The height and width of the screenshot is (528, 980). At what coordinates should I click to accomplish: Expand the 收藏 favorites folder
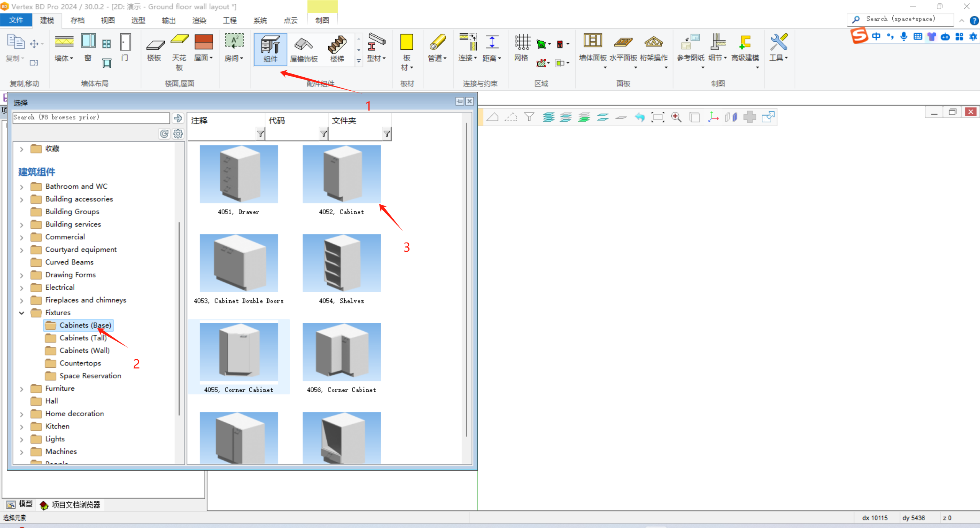pyautogui.click(x=22, y=149)
